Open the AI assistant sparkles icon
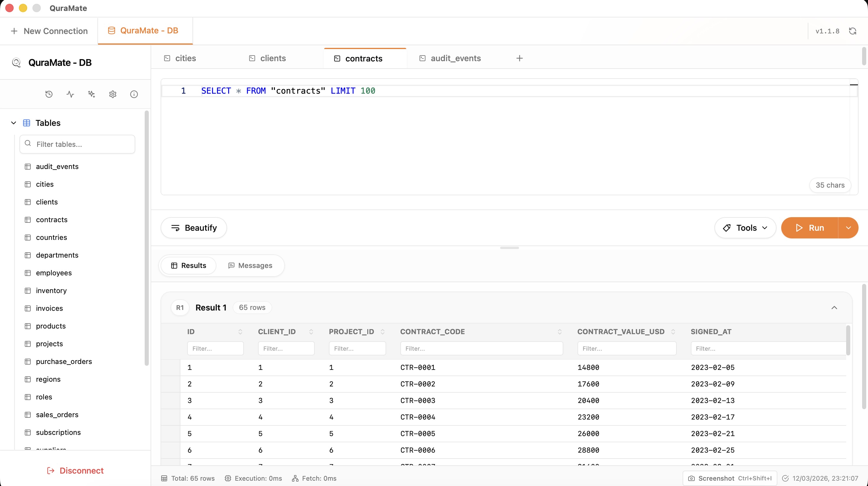This screenshot has width=868, height=486. pos(91,94)
